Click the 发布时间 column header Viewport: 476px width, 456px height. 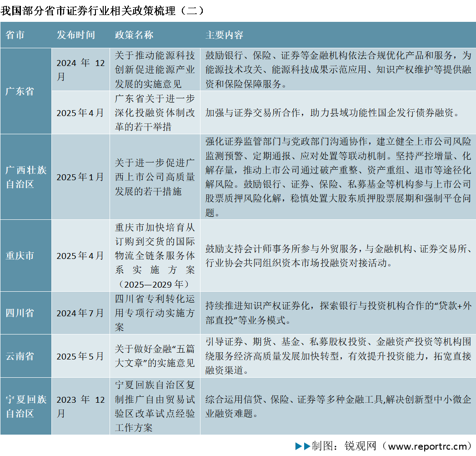coord(75,35)
